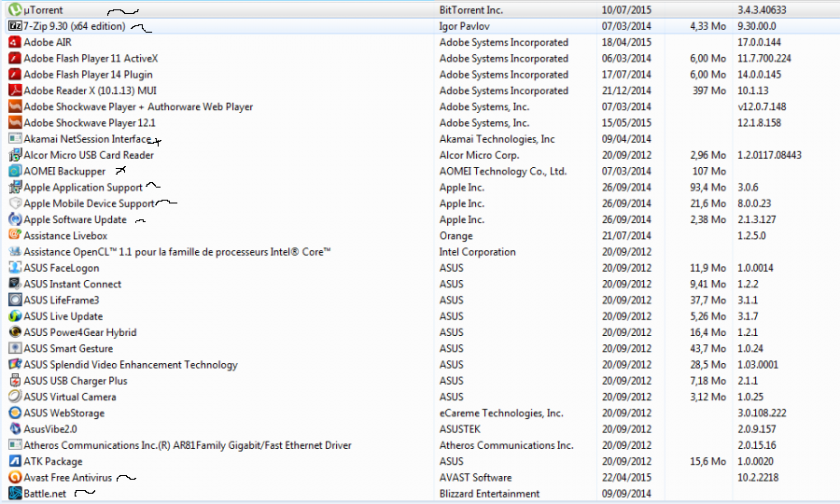Click the ASUS WebStorage icon
Viewport: 840px width, 504px height.
click(15, 413)
